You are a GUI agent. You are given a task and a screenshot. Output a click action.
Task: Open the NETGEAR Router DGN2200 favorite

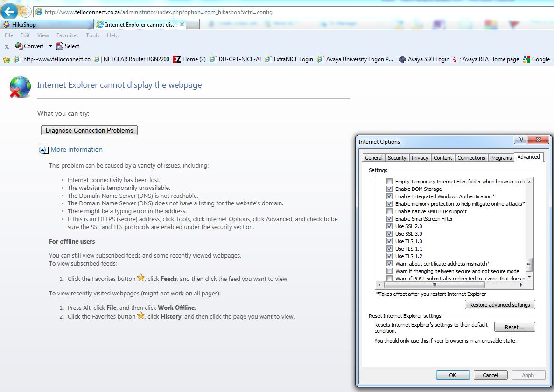coord(132,59)
